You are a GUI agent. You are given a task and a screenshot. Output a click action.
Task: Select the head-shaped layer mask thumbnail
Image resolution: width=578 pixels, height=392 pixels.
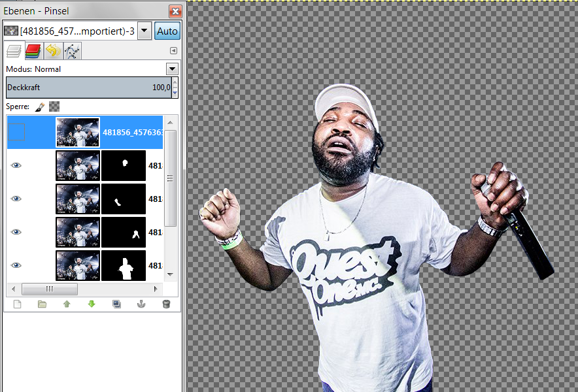[124, 165]
